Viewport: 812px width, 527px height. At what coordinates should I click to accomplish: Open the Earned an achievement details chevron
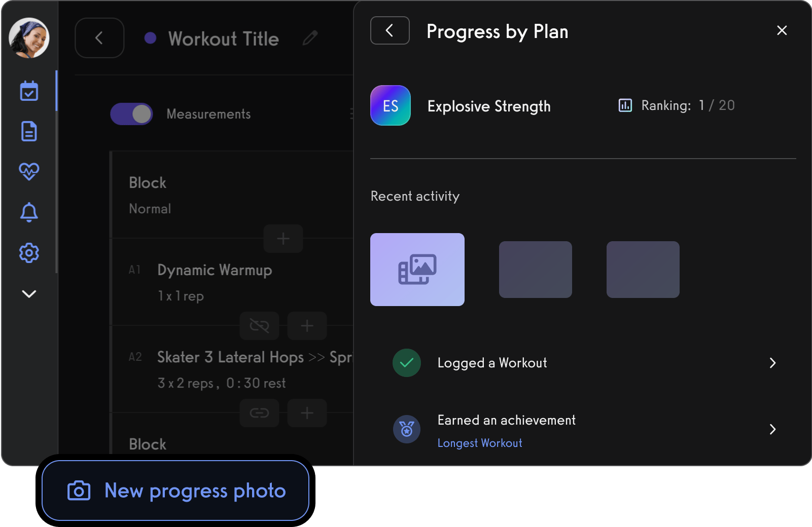click(772, 430)
